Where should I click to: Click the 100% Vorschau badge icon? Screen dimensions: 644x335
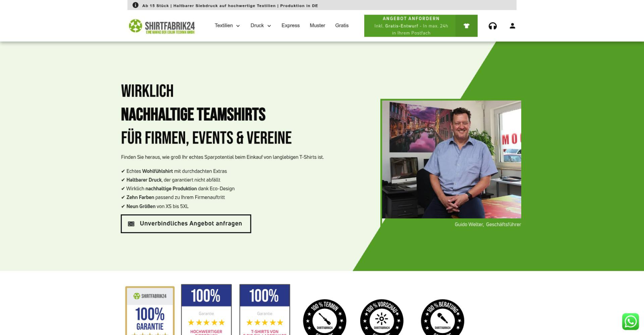pyautogui.click(x=382, y=318)
